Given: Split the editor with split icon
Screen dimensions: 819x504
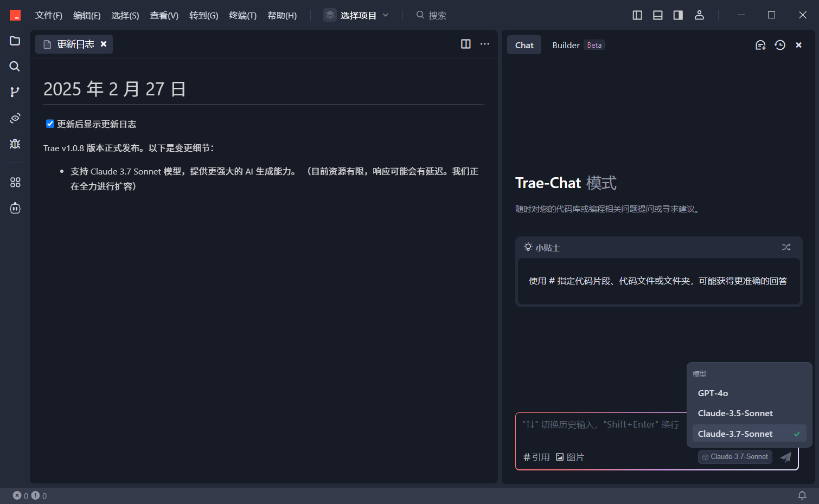Looking at the screenshot, I should (466, 44).
